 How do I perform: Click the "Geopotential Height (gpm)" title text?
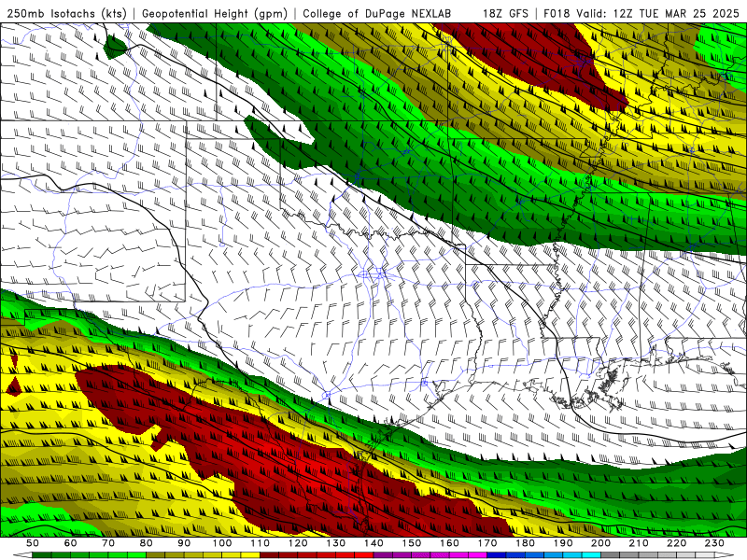click(x=215, y=13)
